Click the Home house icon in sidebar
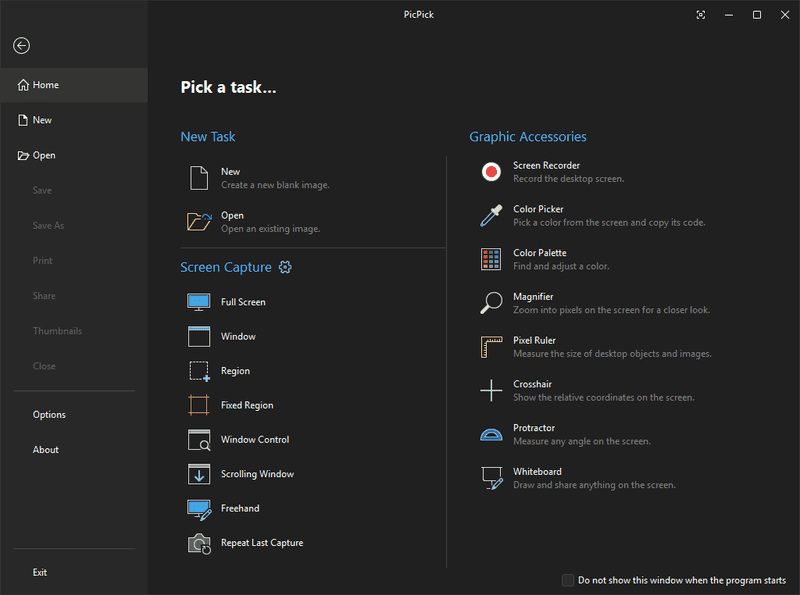Image resolution: width=800 pixels, height=595 pixels. coord(23,85)
